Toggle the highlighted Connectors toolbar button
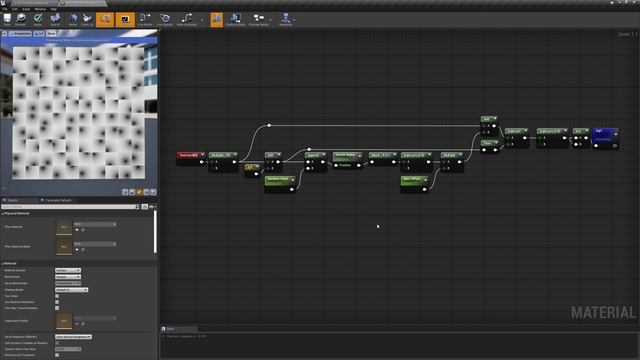The image size is (640, 360). click(105, 19)
